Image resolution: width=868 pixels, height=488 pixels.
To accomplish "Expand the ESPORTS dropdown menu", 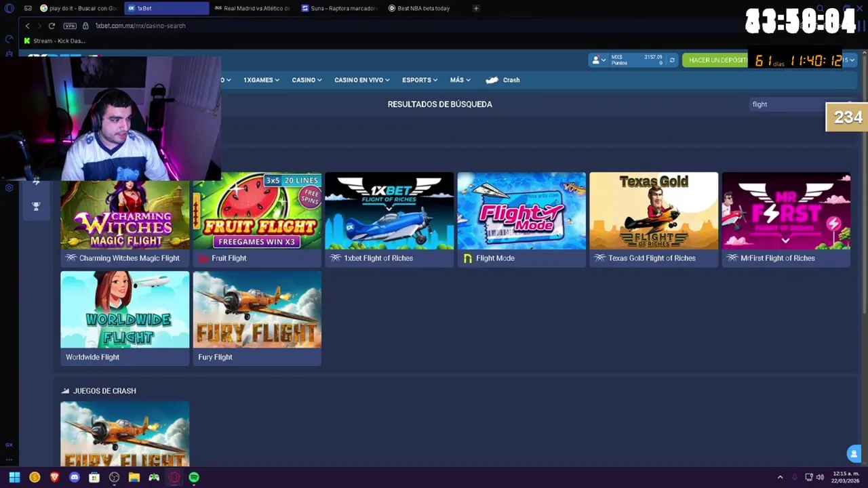I will click(420, 80).
